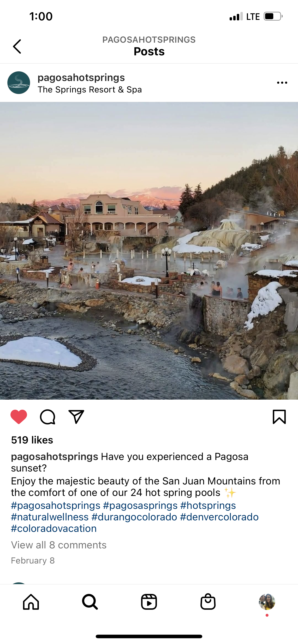Save post with the bookmark icon

279,417
